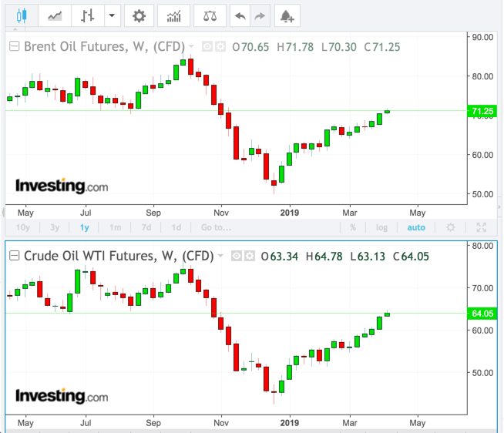Click the bar interval toolbar button
The height and width of the screenshot is (433, 504).
tap(88, 15)
